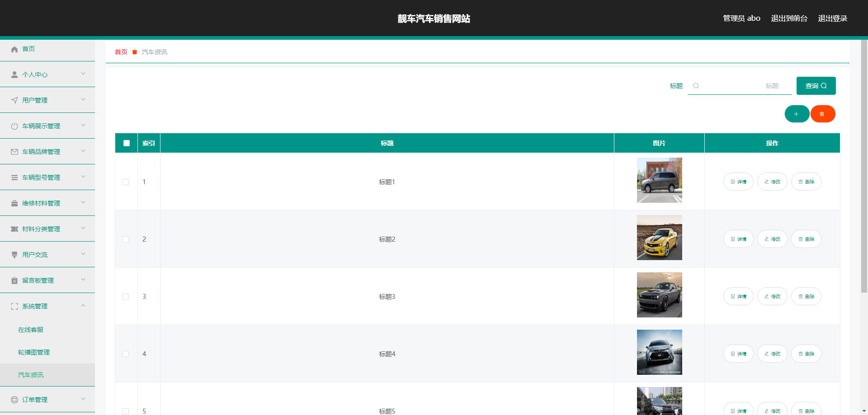Check the checkbox for row 标题1
Image resolution: width=868 pixels, height=415 pixels.
pos(126,182)
